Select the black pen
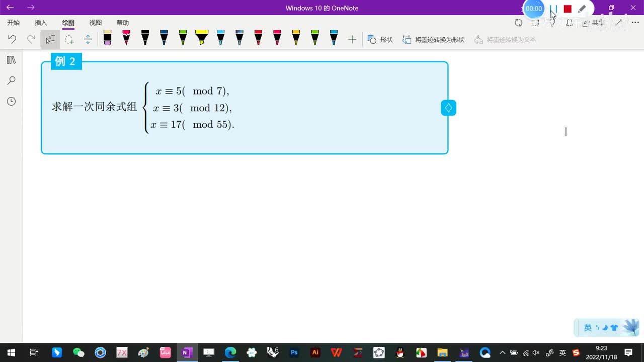644x362 pixels. coord(145,38)
